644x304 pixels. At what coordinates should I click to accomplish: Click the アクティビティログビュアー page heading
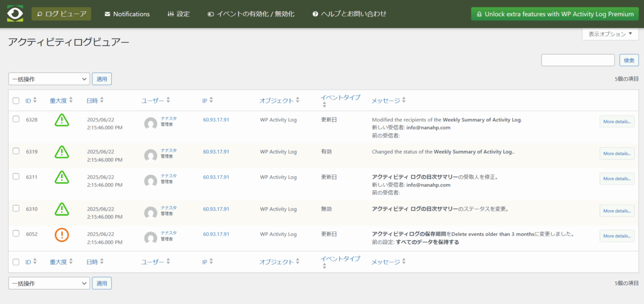pyautogui.click(x=69, y=42)
